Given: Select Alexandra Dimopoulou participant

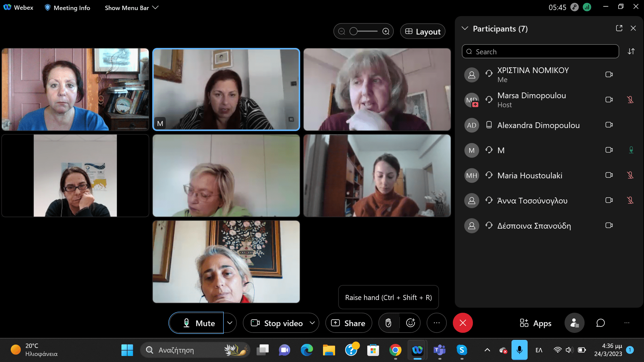Looking at the screenshot, I should [x=549, y=125].
